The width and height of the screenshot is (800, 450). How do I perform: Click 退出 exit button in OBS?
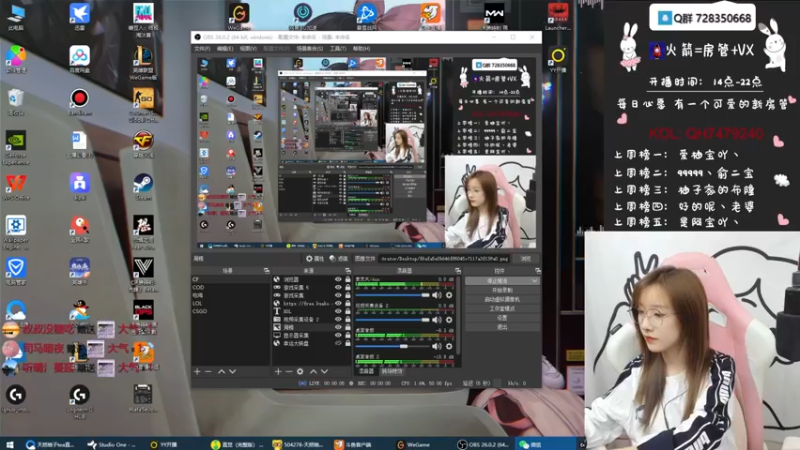[502, 327]
